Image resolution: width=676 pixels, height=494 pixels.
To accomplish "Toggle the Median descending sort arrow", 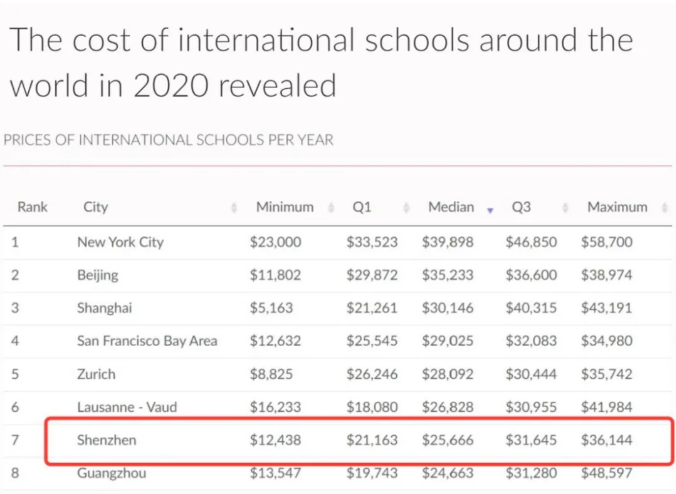I will 490,210.
